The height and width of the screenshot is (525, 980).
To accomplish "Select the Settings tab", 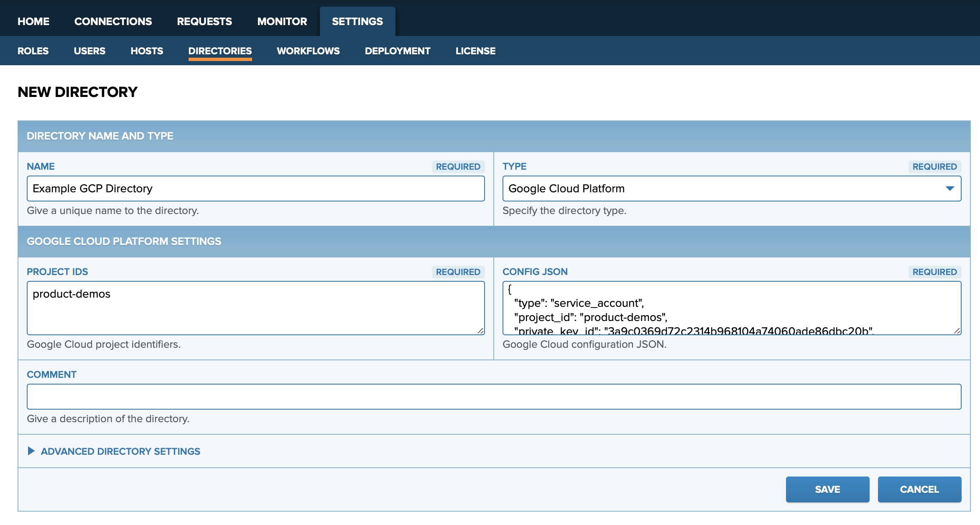I will [357, 21].
